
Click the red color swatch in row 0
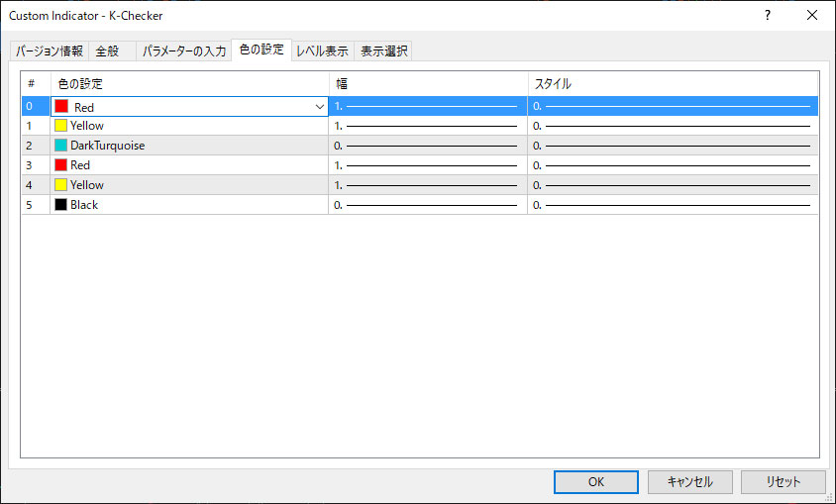(x=61, y=106)
